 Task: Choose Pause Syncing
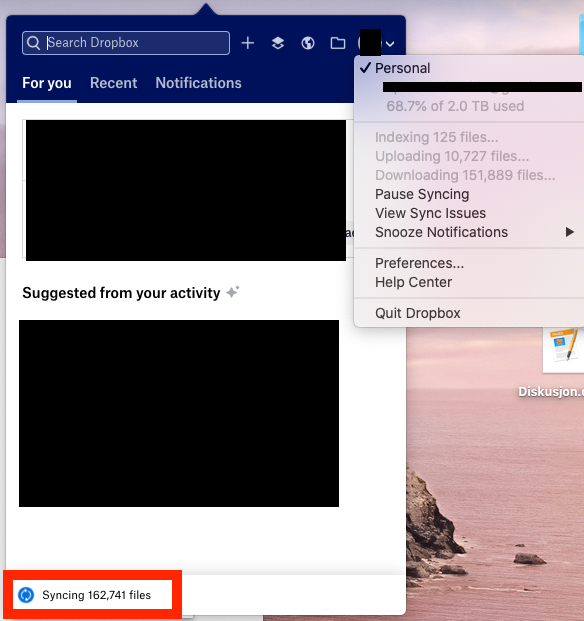point(422,194)
